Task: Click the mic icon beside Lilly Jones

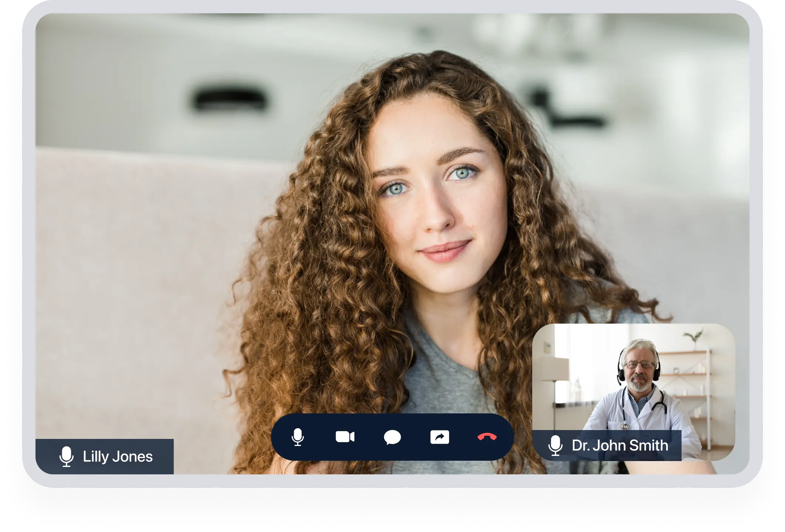Action: [x=67, y=457]
